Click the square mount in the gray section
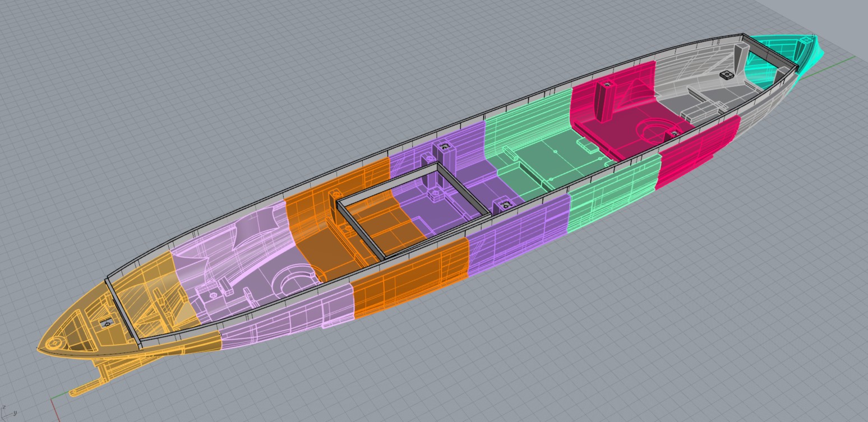This screenshot has height=422, width=868. pyautogui.click(x=728, y=76)
